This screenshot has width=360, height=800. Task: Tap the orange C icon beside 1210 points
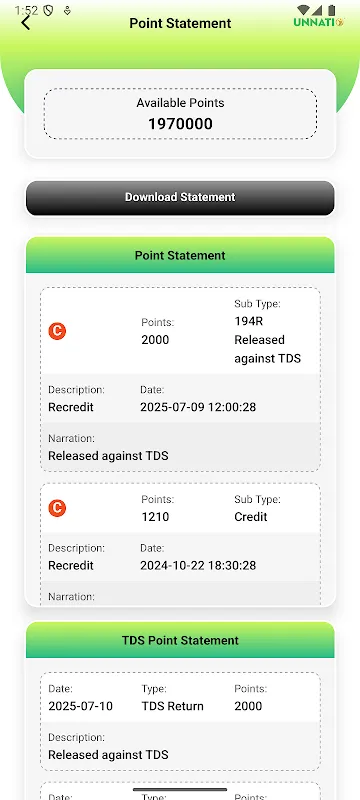[57, 508]
